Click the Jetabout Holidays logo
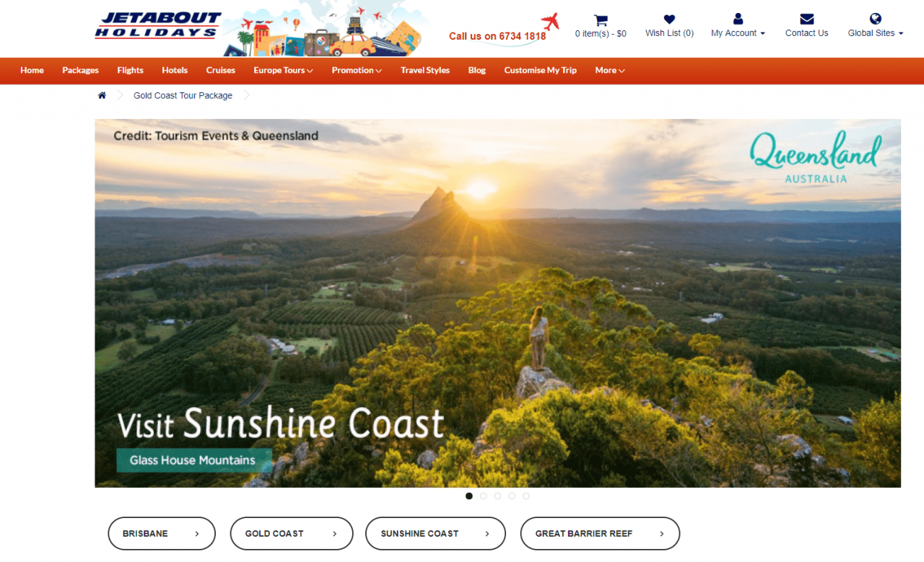The width and height of the screenshot is (924, 562). pyautogui.click(x=157, y=26)
